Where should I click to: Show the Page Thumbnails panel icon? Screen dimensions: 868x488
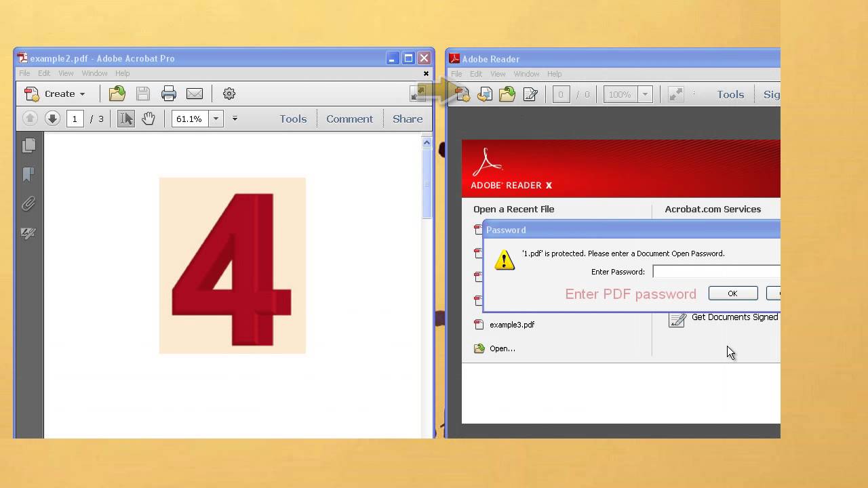(x=28, y=145)
